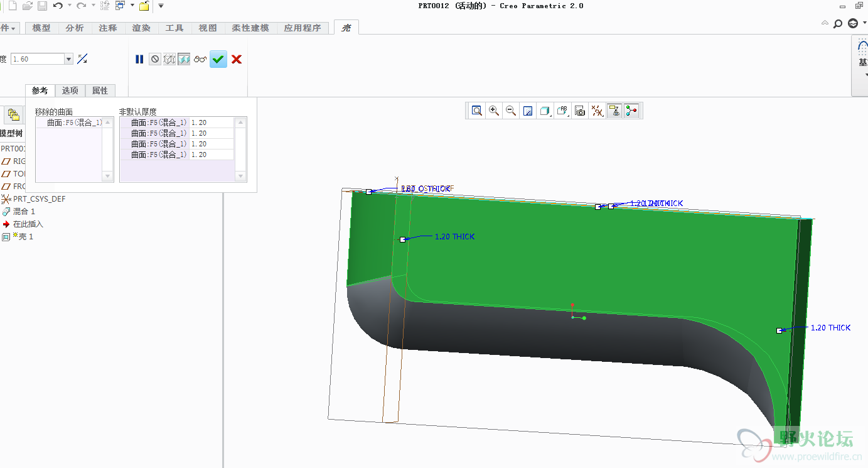This screenshot has width=868, height=468.
Task: Click the model tree folder icon
Action: click(13, 114)
